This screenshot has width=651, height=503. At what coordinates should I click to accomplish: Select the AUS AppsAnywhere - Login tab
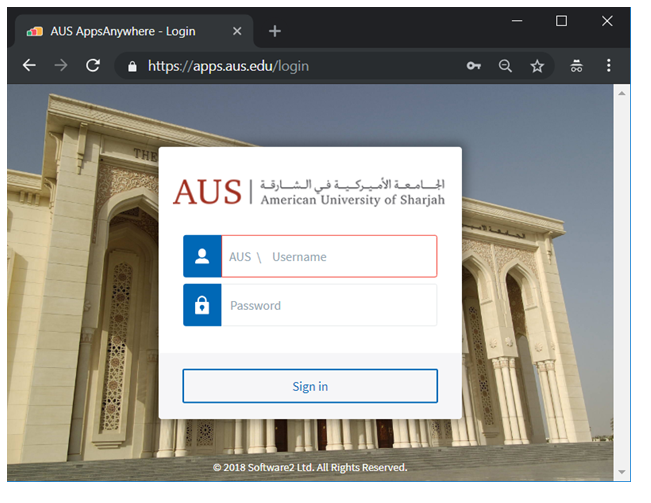pyautogui.click(x=134, y=31)
